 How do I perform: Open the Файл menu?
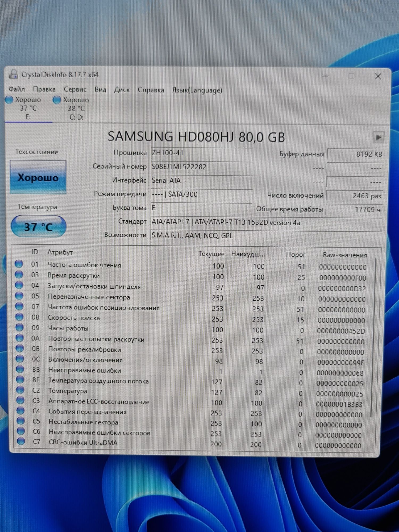pos(16,89)
